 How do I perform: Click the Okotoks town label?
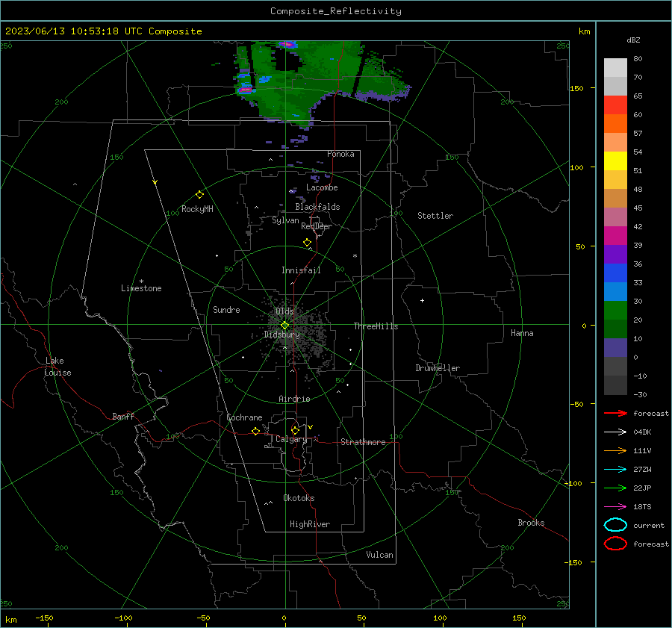pyautogui.click(x=299, y=498)
